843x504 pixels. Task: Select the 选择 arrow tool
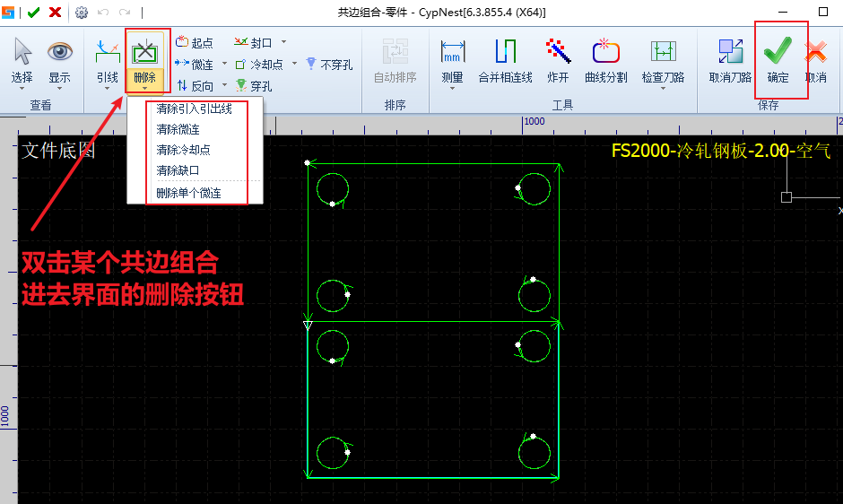click(x=22, y=60)
